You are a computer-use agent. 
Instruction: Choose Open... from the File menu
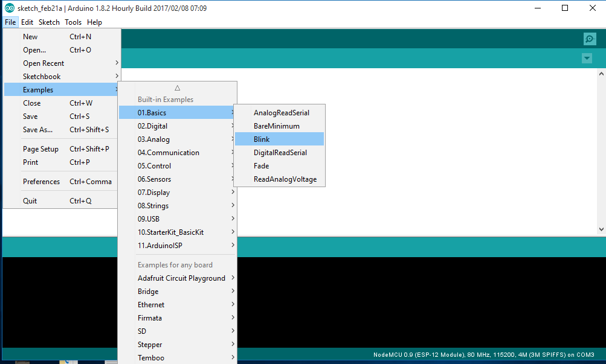[x=61, y=49]
